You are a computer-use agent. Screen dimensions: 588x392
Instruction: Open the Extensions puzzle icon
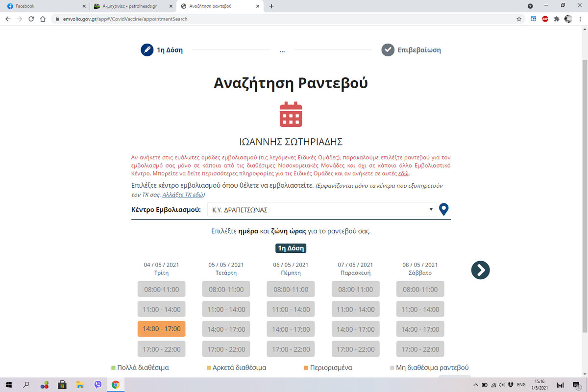tap(557, 19)
